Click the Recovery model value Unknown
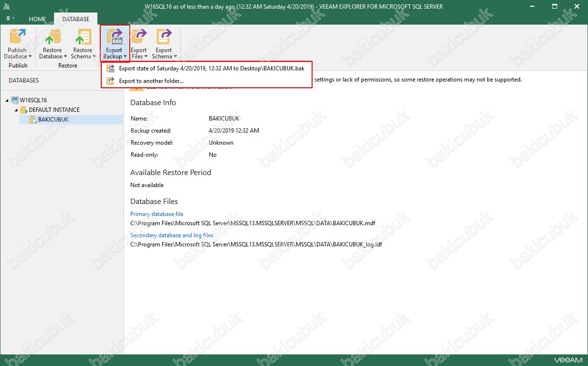The width and height of the screenshot is (588, 366). pos(221,143)
